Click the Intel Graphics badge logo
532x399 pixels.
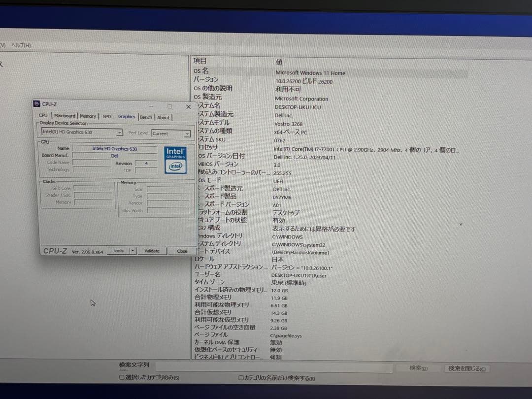pos(175,160)
